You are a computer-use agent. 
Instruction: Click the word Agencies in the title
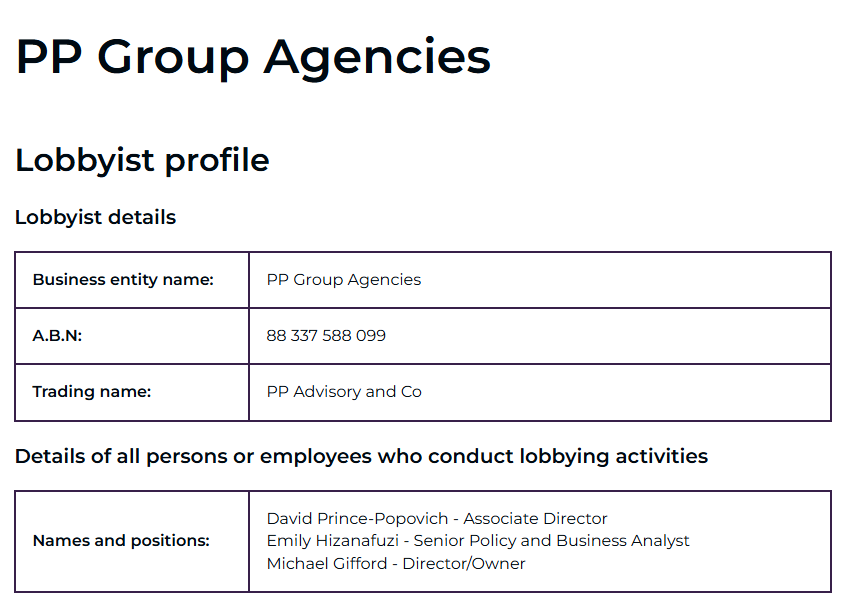click(x=377, y=57)
